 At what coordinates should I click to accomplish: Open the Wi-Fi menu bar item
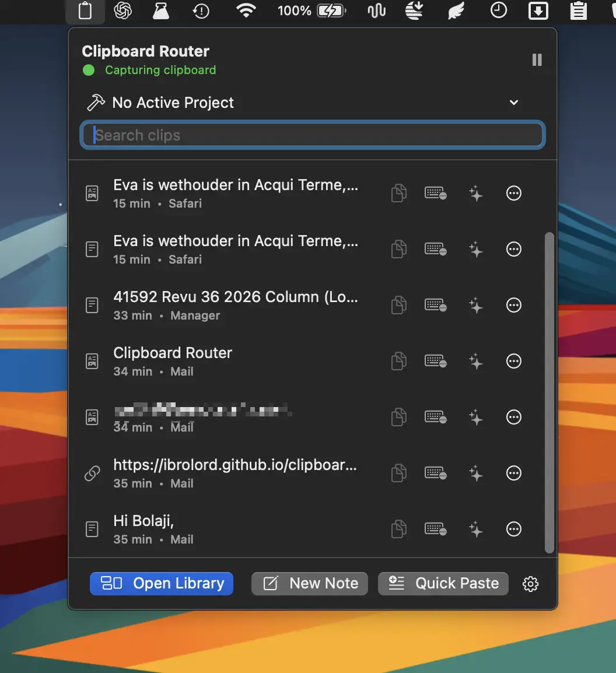coord(246,10)
